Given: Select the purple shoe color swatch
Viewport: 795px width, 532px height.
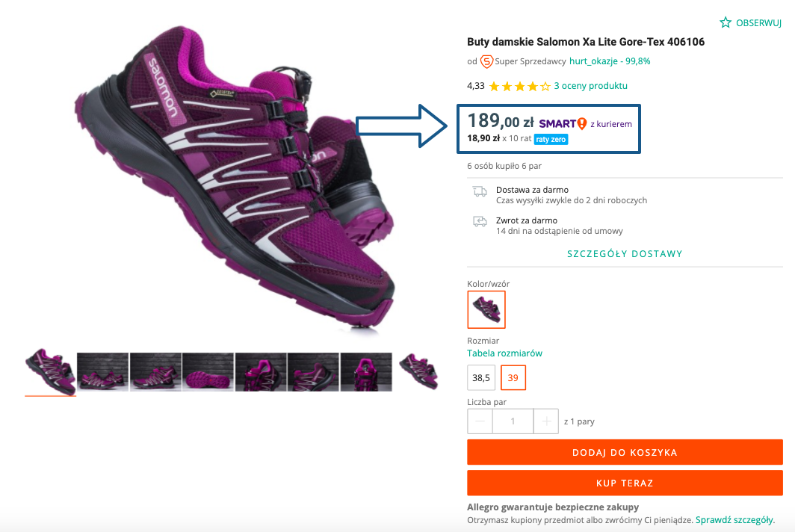Looking at the screenshot, I should (486, 309).
